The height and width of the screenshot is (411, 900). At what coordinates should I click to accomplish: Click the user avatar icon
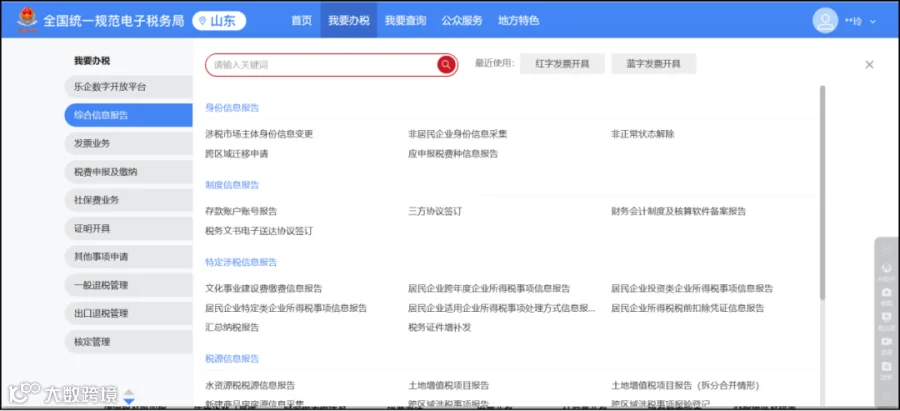[825, 21]
